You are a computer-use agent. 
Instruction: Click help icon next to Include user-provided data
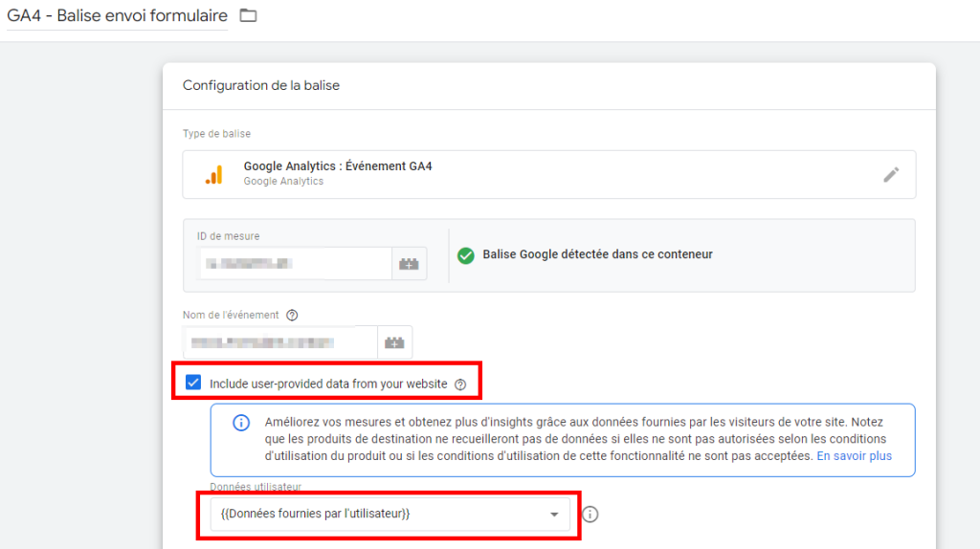tap(460, 384)
